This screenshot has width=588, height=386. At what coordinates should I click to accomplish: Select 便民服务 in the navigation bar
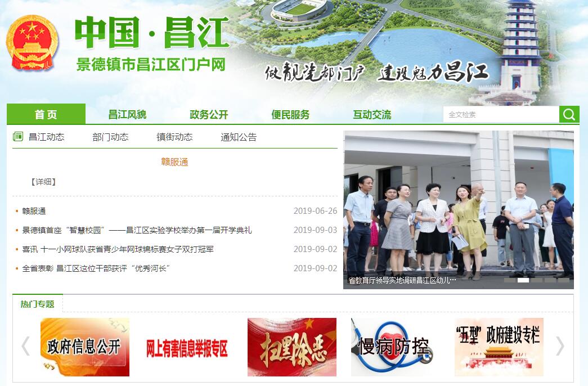pos(290,115)
